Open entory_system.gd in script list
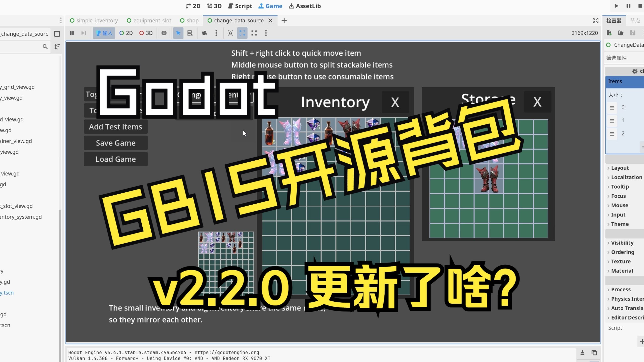The height and width of the screenshot is (362, 644). point(21,217)
